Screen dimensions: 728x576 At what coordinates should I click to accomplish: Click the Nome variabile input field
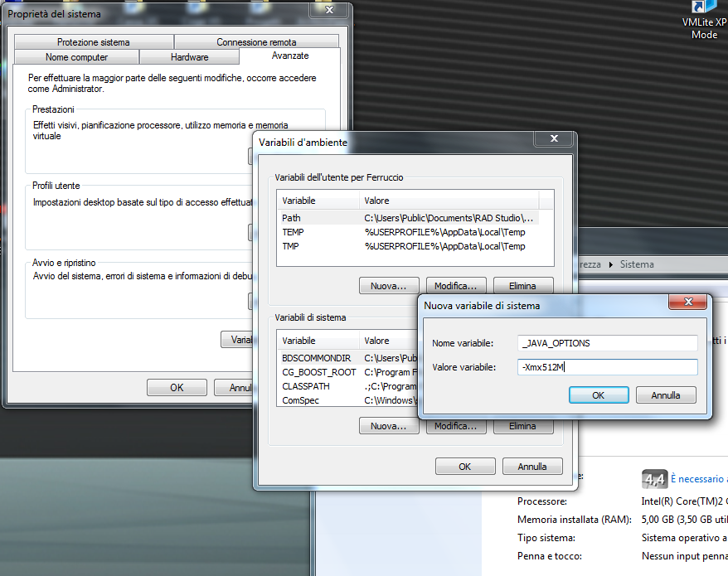(607, 343)
